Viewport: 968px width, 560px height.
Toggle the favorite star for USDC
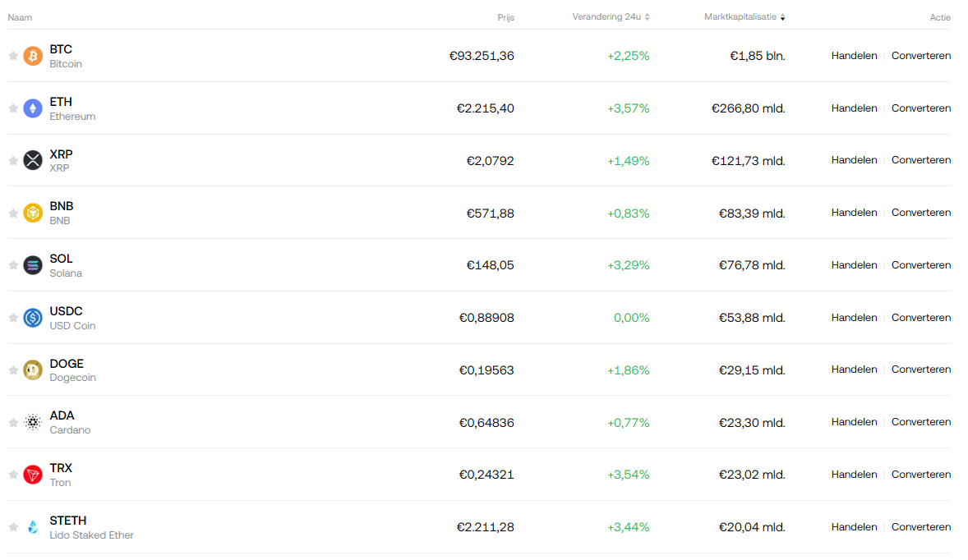coord(13,318)
